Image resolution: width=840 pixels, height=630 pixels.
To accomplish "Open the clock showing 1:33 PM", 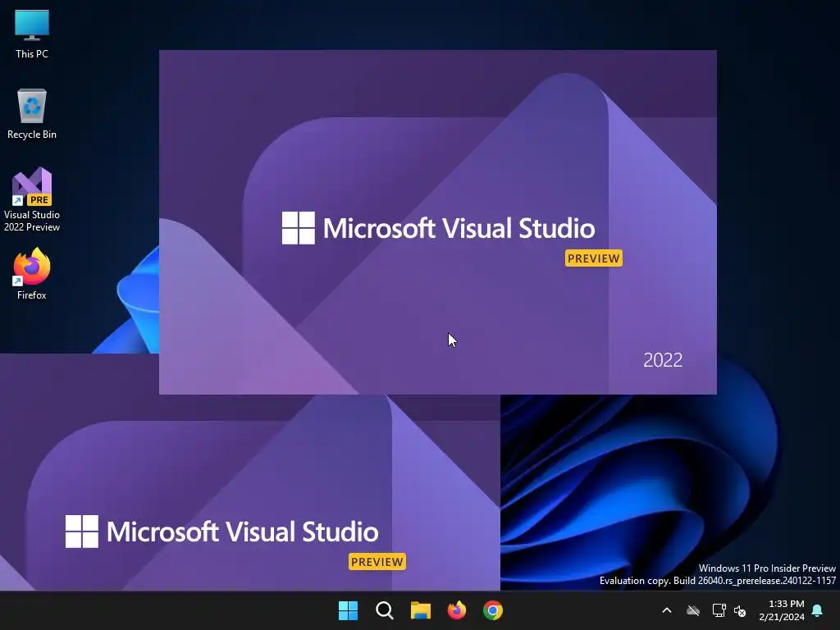I will (x=786, y=604).
